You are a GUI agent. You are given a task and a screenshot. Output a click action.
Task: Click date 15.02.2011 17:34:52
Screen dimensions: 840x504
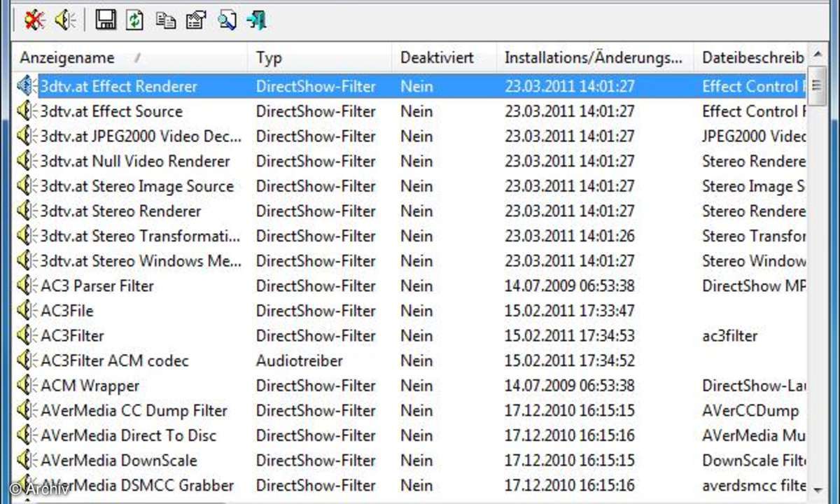(x=569, y=360)
